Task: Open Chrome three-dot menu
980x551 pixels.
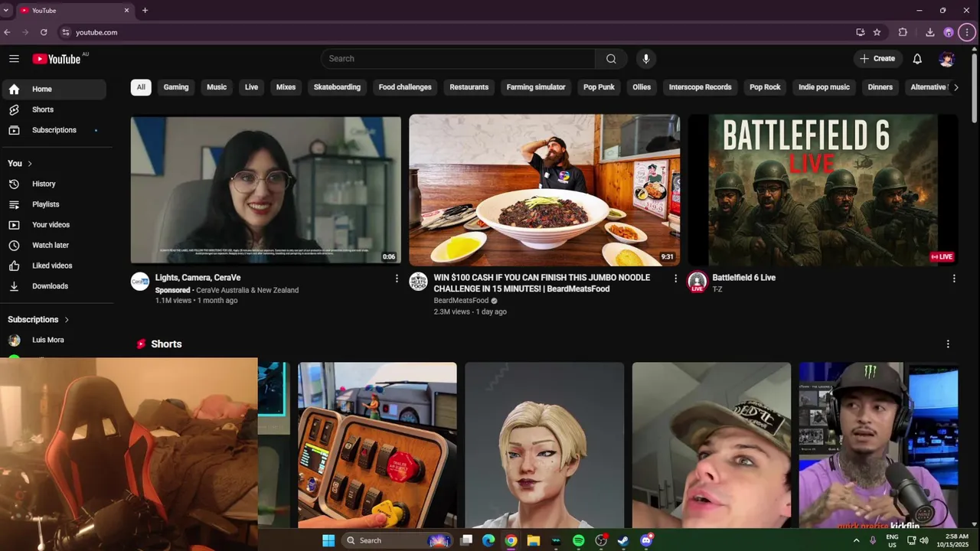Action: (x=967, y=32)
